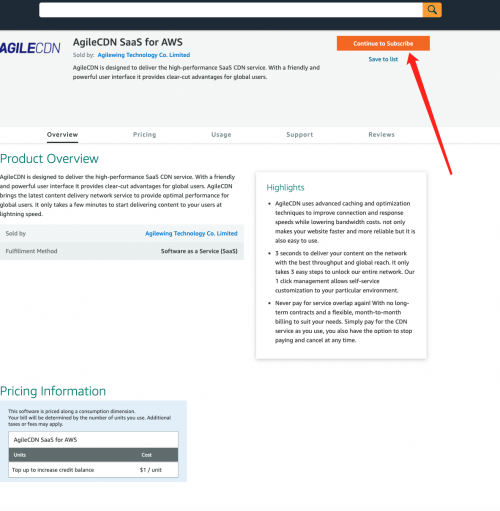Click inside the top search input field
500x511 pixels.
click(231, 10)
